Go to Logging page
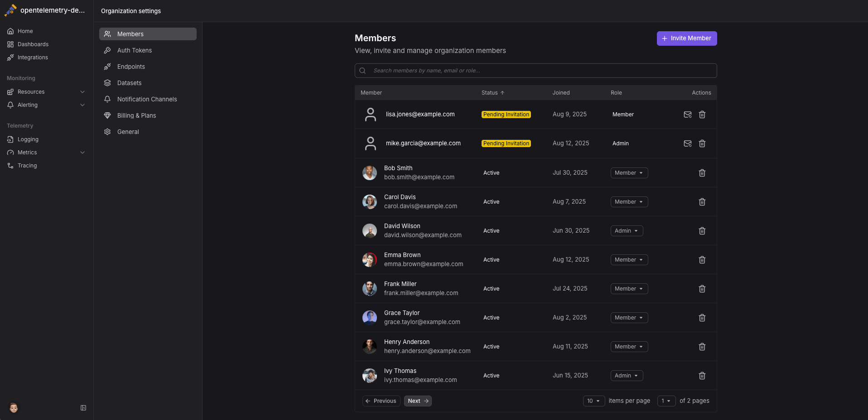Viewport: 868px width, 420px height. tap(46, 139)
